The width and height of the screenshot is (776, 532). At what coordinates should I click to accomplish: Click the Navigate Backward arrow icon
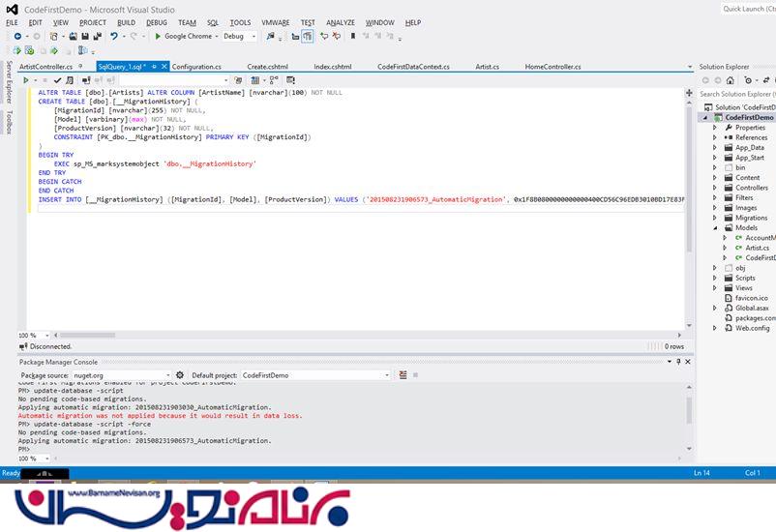18,36
